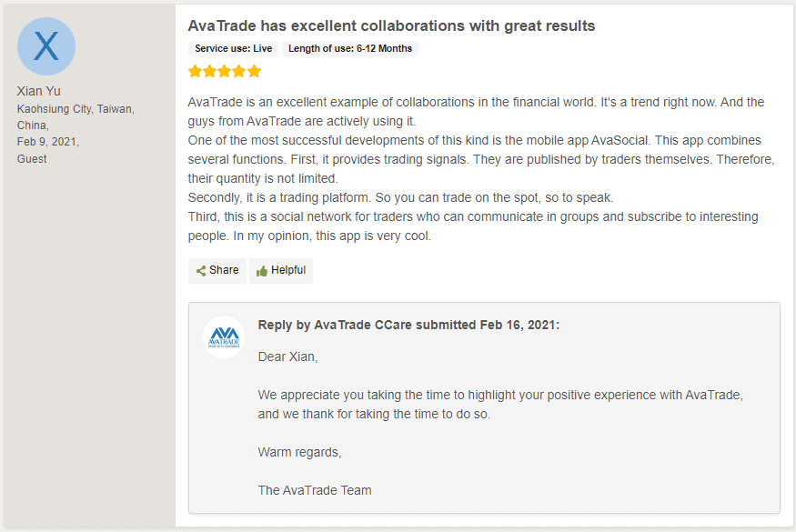This screenshot has height=532, width=796.
Task: Click the share icon next to Share
Action: point(201,271)
